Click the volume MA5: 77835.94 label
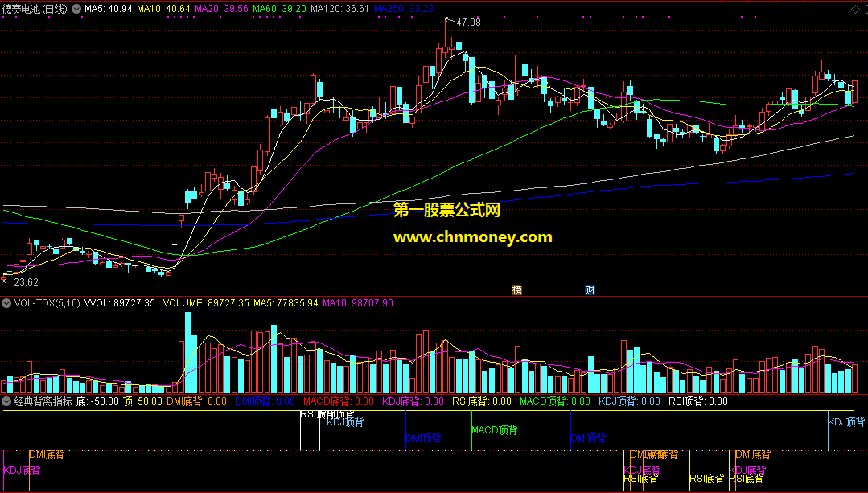Image resolution: width=868 pixels, height=493 pixels. click(x=286, y=302)
